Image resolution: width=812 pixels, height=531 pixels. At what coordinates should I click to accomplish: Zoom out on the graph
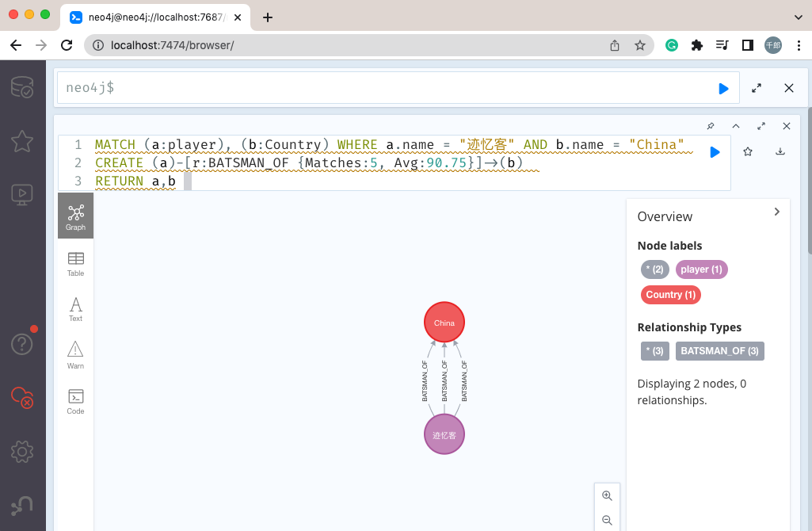[607, 520]
